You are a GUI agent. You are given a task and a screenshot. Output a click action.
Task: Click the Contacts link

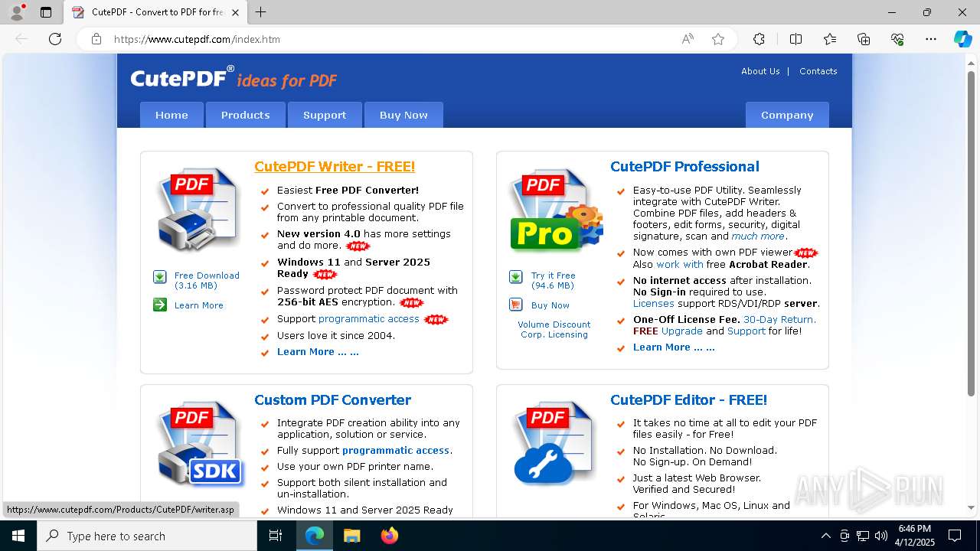818,71
